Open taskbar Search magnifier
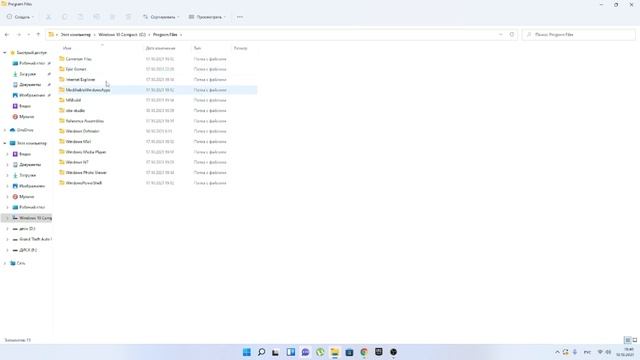640x360 pixels. [261, 352]
